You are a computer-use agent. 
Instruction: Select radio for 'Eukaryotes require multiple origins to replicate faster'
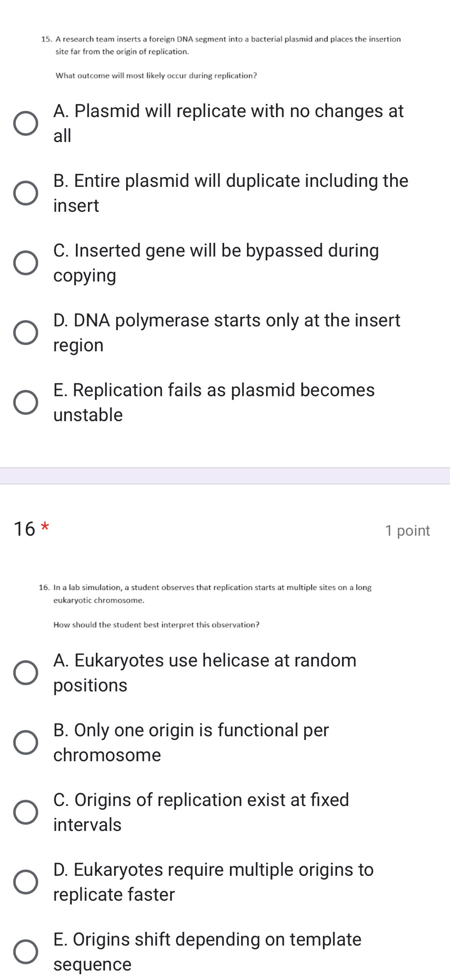click(25, 882)
